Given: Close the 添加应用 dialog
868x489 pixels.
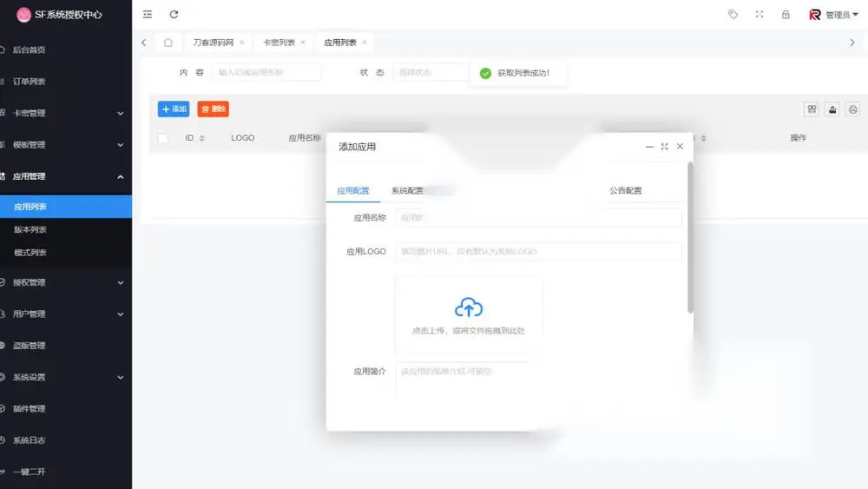Looking at the screenshot, I should (x=680, y=147).
